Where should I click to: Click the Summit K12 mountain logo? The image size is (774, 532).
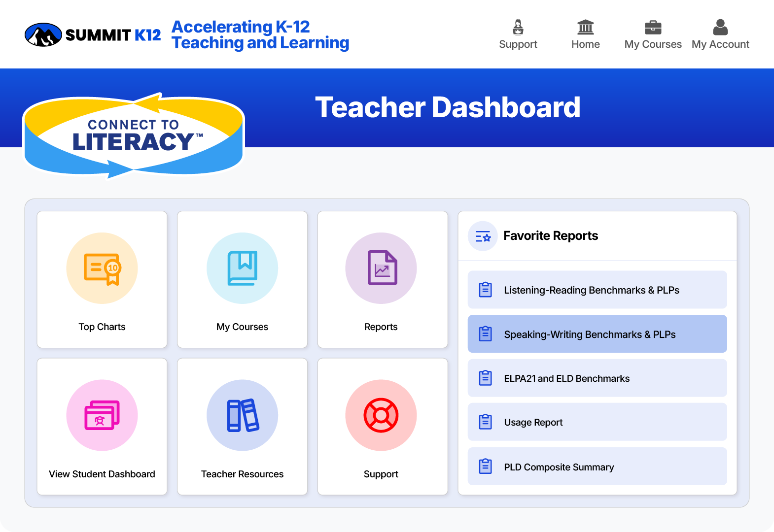pos(43,35)
